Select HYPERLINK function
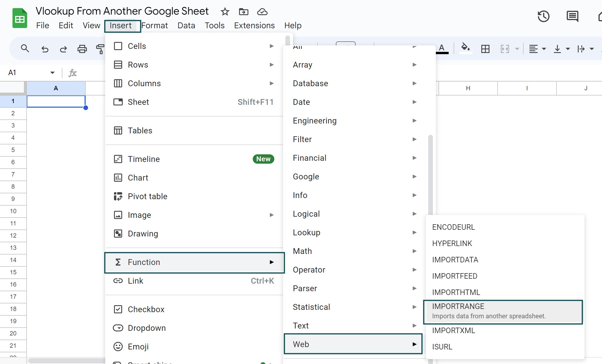602x364 pixels. click(505, 243)
